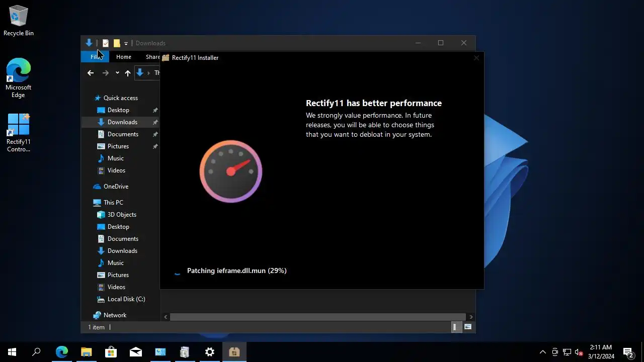This screenshot has width=644, height=362.
Task: Click the horizontal scrollbar left arrow
Action: click(166, 317)
